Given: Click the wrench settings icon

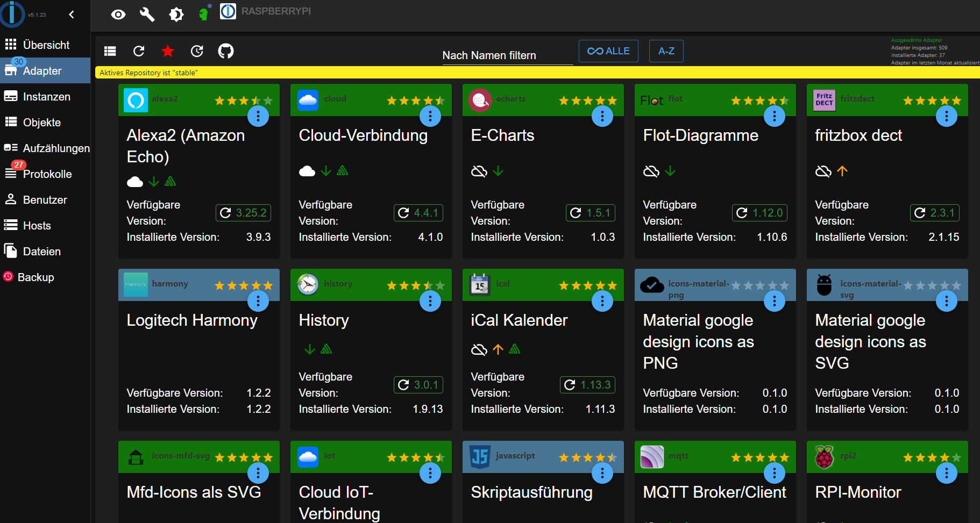Looking at the screenshot, I should (147, 15).
